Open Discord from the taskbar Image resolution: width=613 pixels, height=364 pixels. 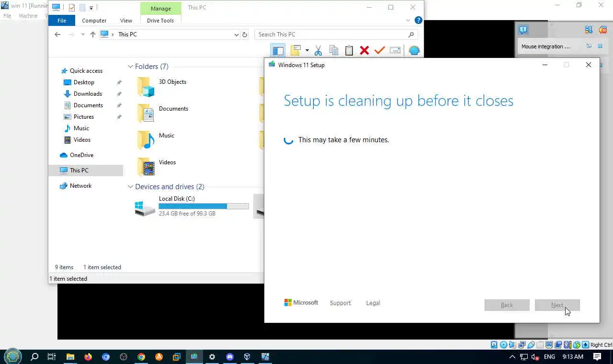[230, 357]
